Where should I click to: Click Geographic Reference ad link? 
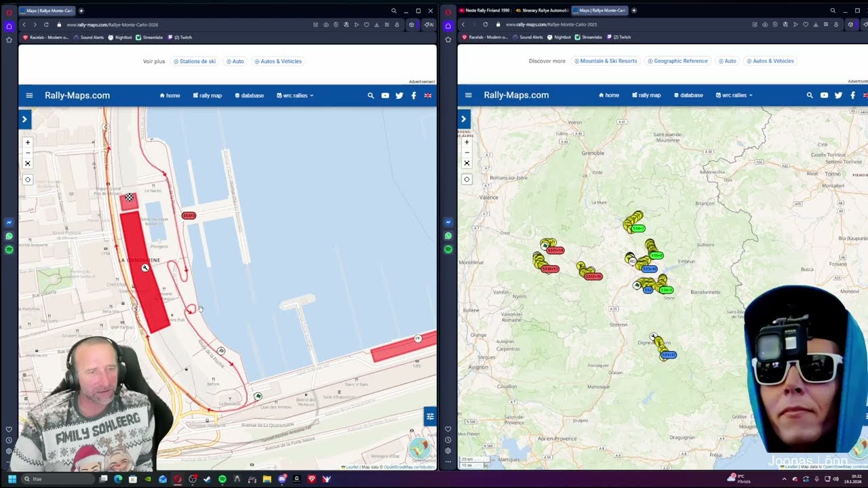click(x=677, y=61)
